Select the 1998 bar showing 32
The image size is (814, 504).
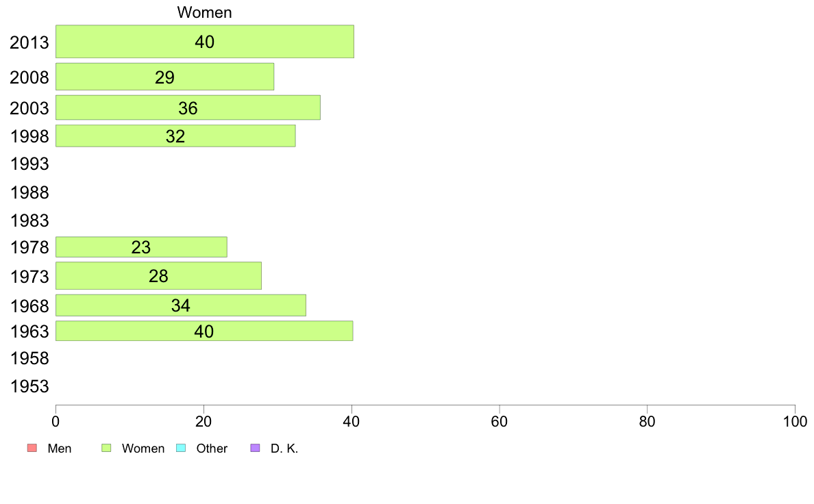(175, 136)
